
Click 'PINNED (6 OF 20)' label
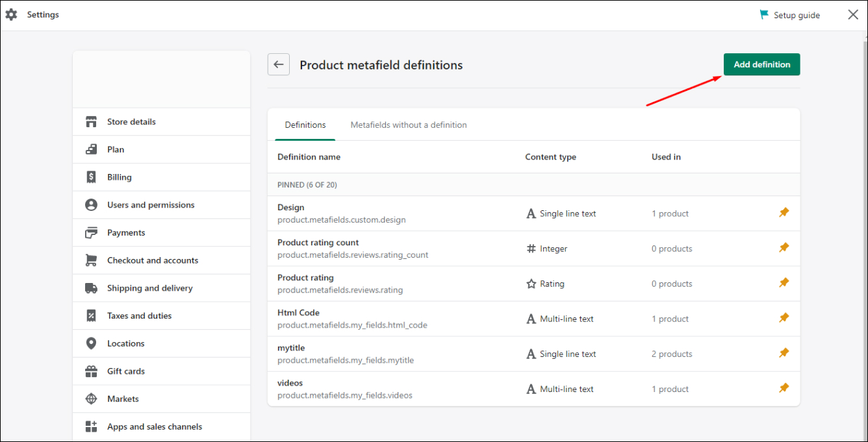click(307, 185)
